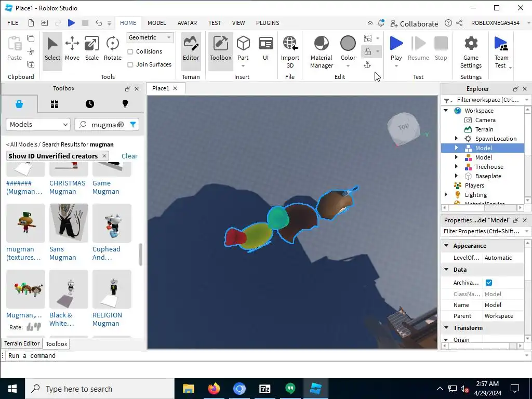Image resolution: width=532 pixels, height=399 pixels.
Task: Insert a Part
Action: tap(243, 48)
